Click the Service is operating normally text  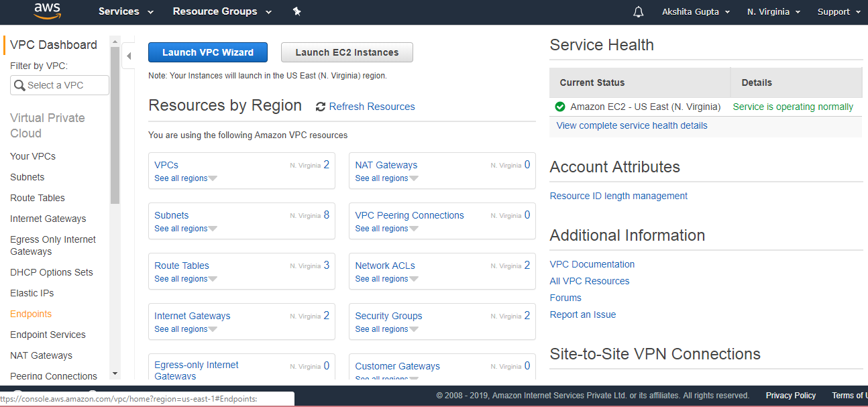793,107
